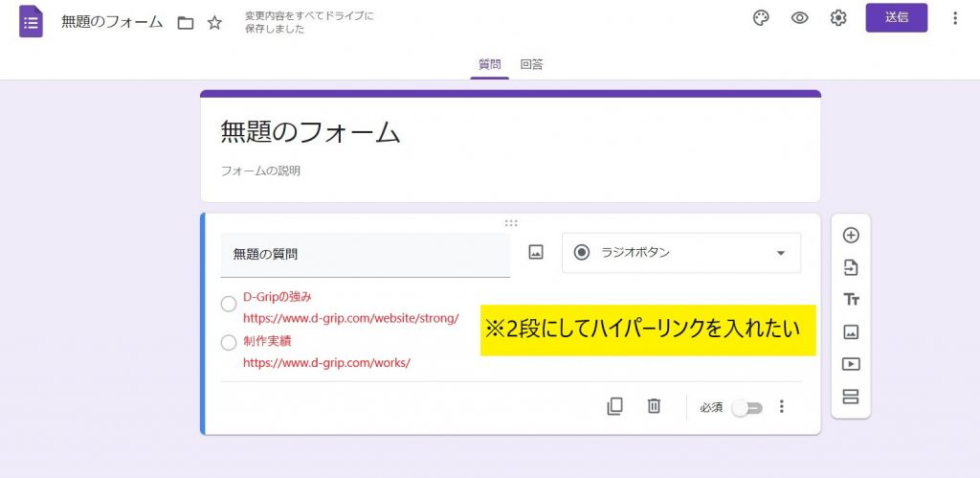The height and width of the screenshot is (478, 980).
Task: Add a video from side toolbar
Action: 851,364
